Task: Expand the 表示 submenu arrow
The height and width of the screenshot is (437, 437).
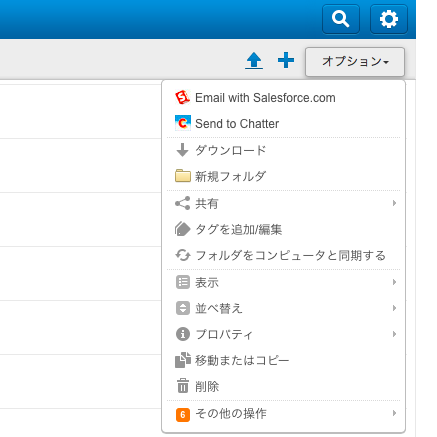Action: (x=394, y=282)
